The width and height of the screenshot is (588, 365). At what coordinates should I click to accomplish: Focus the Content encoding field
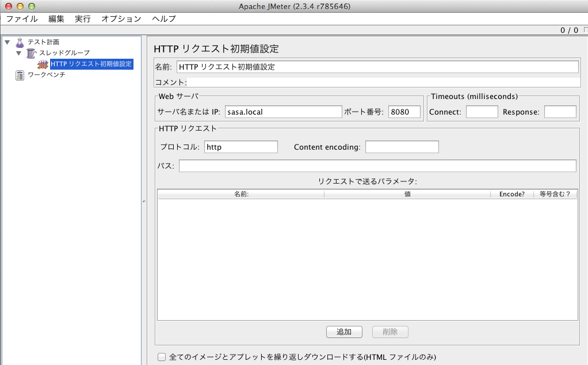(402, 147)
